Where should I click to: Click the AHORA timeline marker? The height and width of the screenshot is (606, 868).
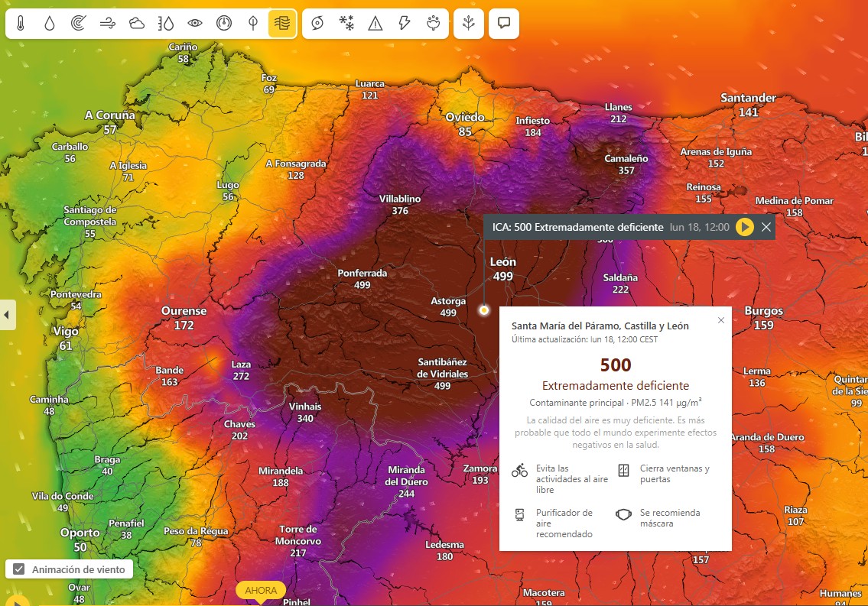pos(261,591)
